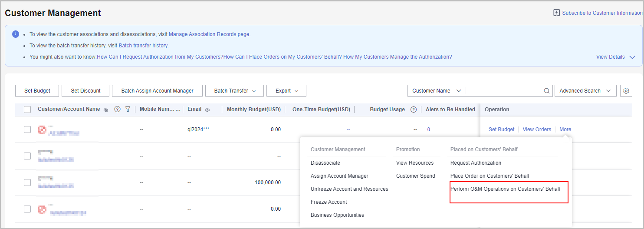Expand View Details in the info banner
The height and width of the screenshot is (229, 644).
[x=615, y=57]
